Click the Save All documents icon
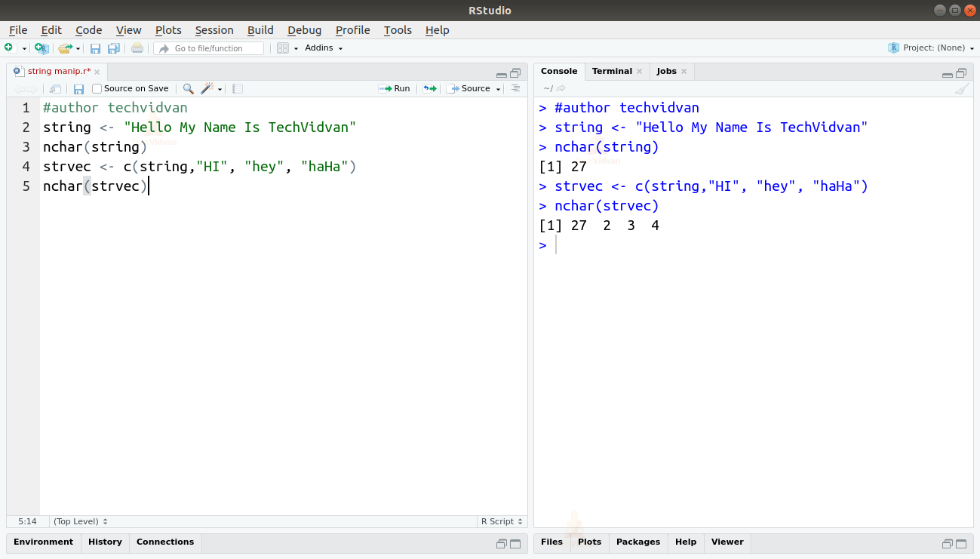 click(x=113, y=48)
